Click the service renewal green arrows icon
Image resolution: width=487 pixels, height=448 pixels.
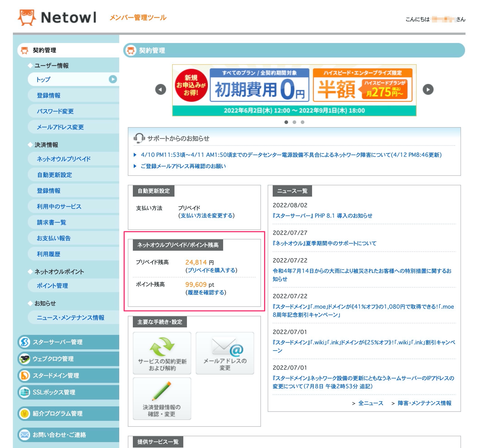click(x=162, y=347)
